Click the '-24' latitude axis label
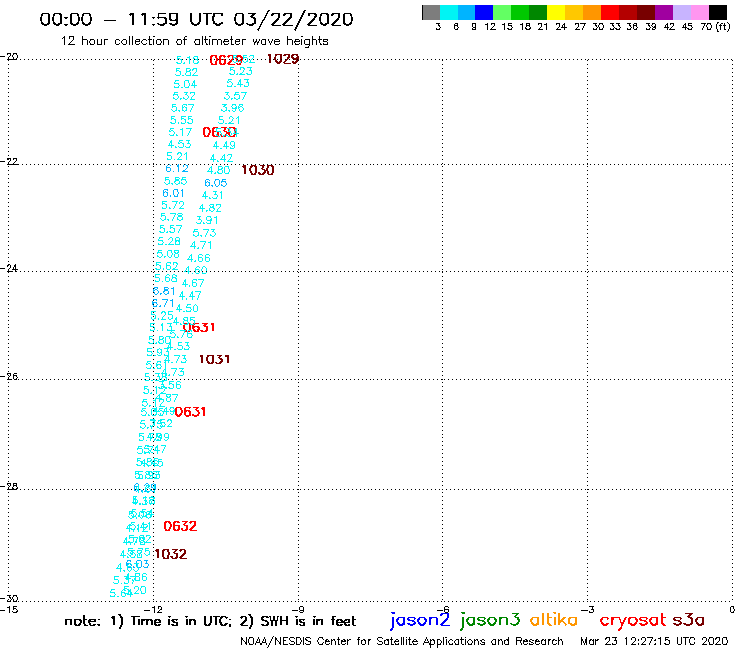Image resolution: width=740 pixels, height=650 pixels. (9, 268)
